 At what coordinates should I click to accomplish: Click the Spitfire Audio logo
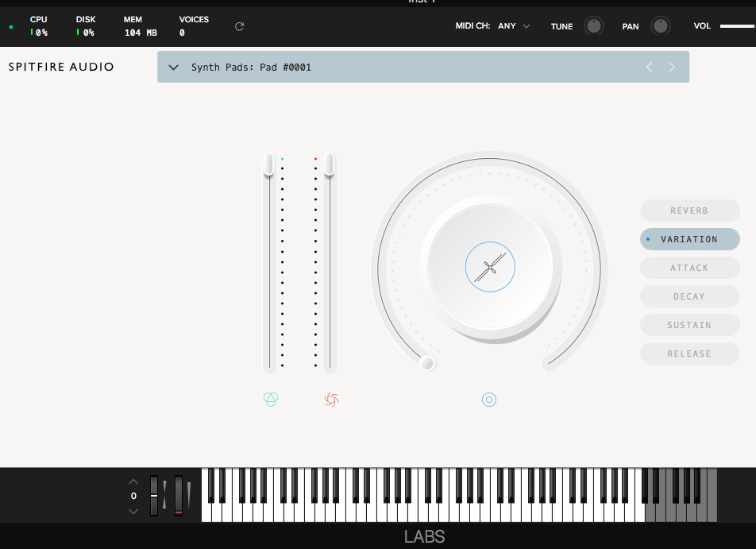click(x=61, y=67)
